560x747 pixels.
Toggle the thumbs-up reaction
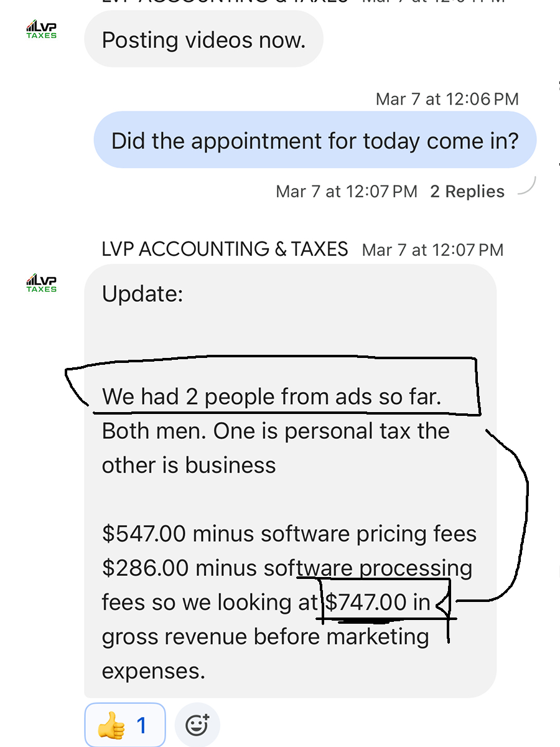tap(124, 725)
